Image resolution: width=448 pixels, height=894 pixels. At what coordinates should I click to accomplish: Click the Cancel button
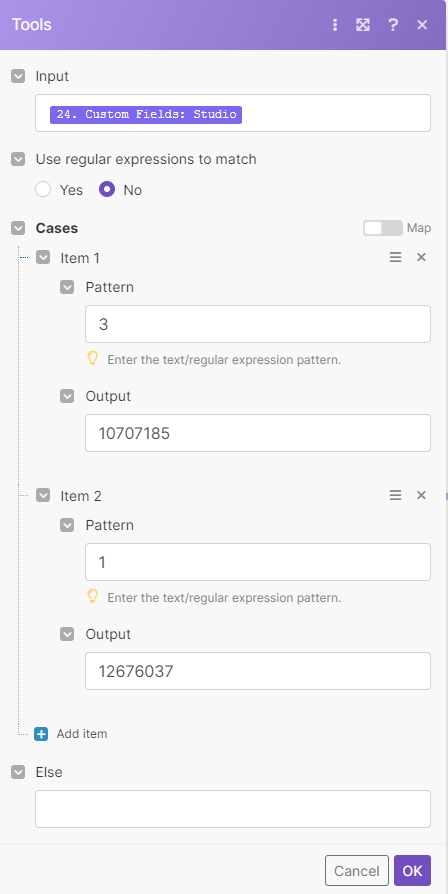coord(357,871)
